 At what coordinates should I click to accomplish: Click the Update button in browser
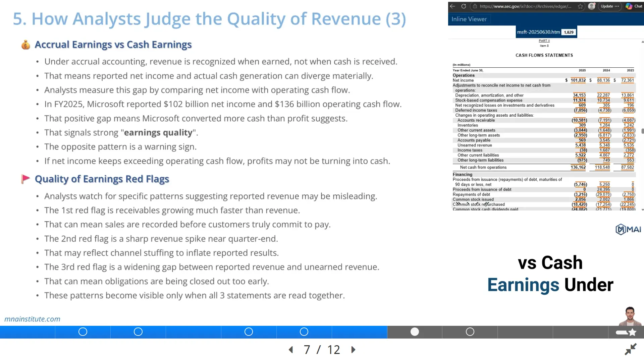609,6
